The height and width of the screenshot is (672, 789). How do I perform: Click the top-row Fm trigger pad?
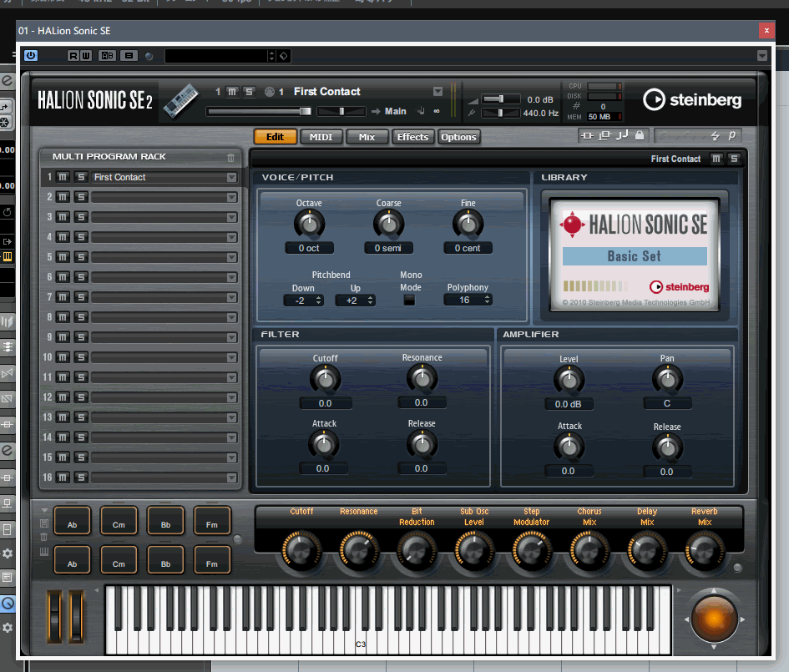[212, 521]
